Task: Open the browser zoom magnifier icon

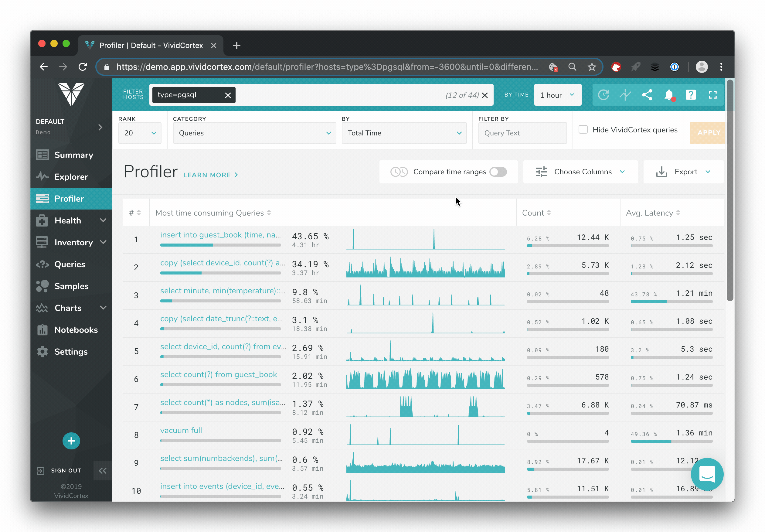Action: [x=572, y=67]
